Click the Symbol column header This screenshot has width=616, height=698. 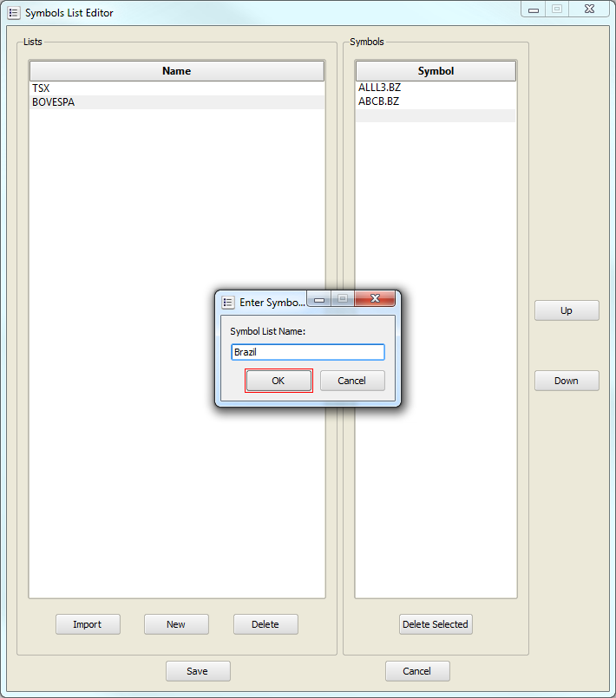click(436, 71)
